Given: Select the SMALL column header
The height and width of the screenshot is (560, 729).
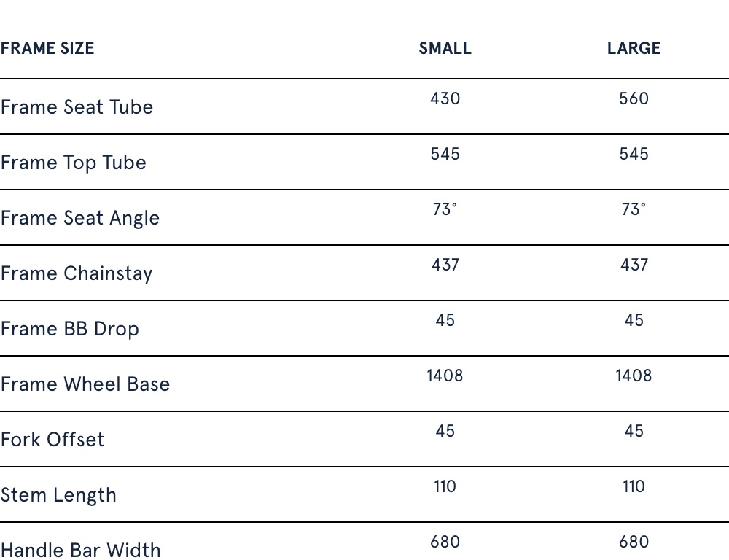Looking at the screenshot, I should [x=445, y=49].
